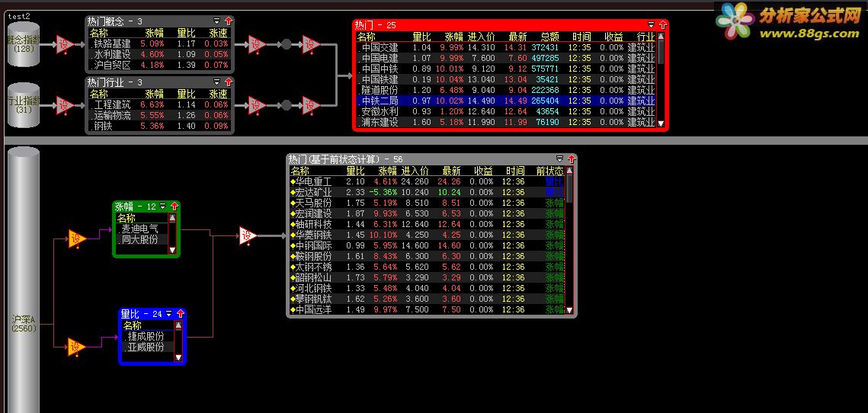Select the 概念指数 (128) cylinder node

click(x=24, y=43)
